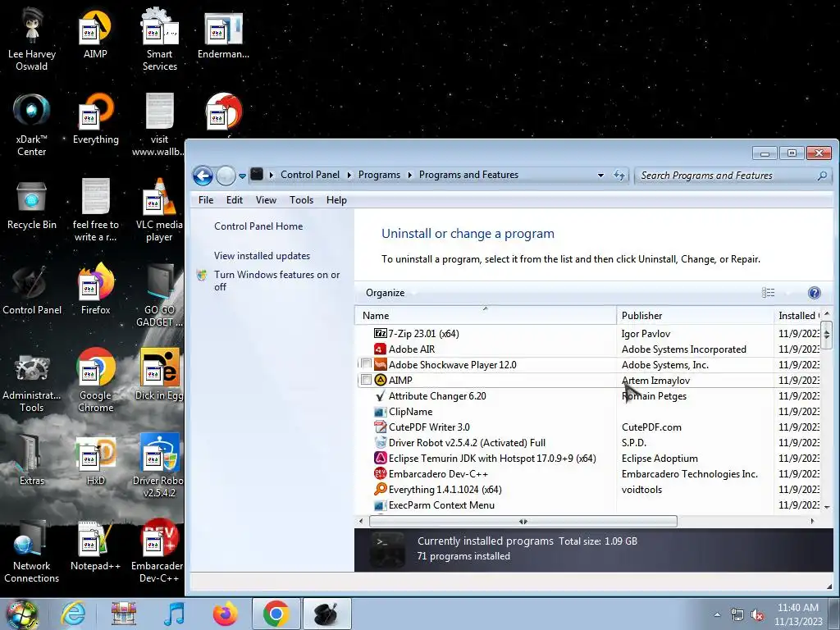Select Eclipse Temurin JDK with Hotspot entry

point(587,458)
